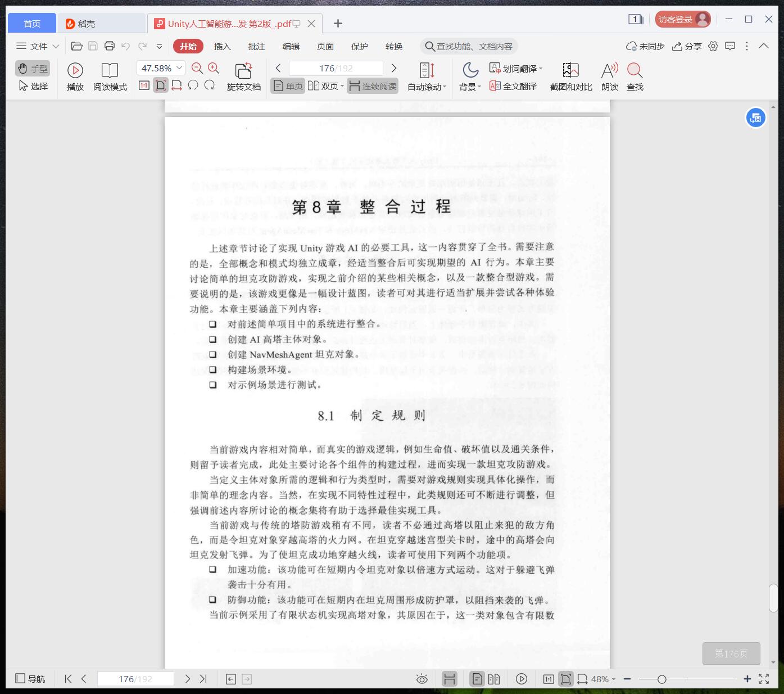Open reading mode (阅读模式)
Viewport: 784px width, 694px height.
[110, 77]
